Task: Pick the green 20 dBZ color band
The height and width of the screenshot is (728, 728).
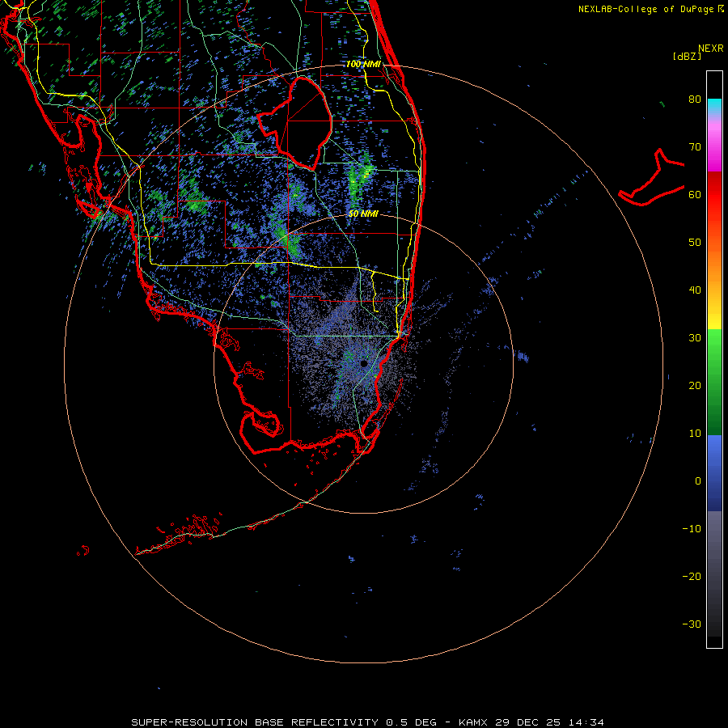Action: coord(714,385)
